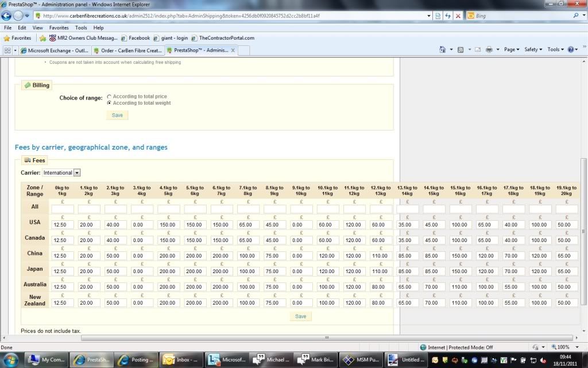Click the Print icon in command bar
Screen dimensions: 588x368
click(489, 50)
